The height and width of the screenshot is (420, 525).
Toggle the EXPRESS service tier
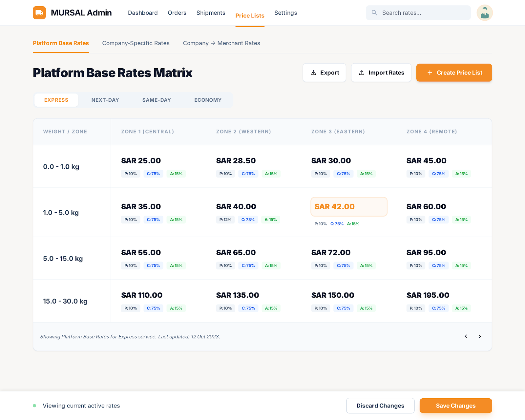point(56,100)
